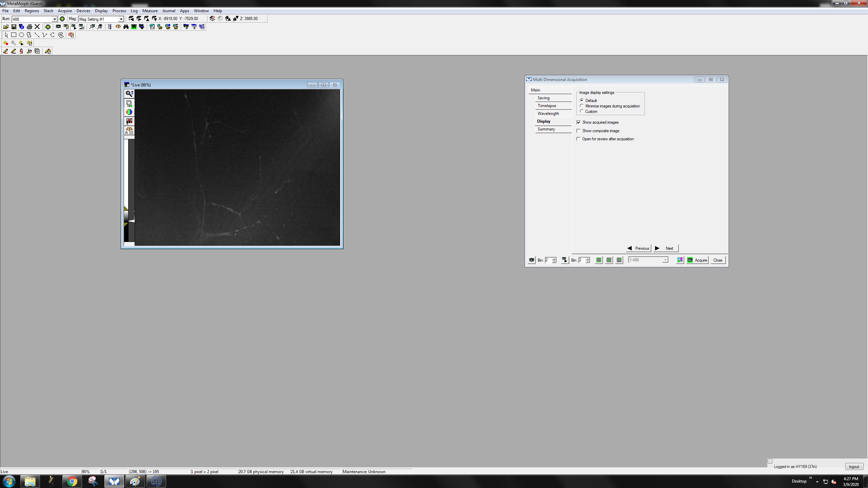Screen dimensions: 868x488
Task: Click the save floppy disk icon
Action: tap(14, 27)
